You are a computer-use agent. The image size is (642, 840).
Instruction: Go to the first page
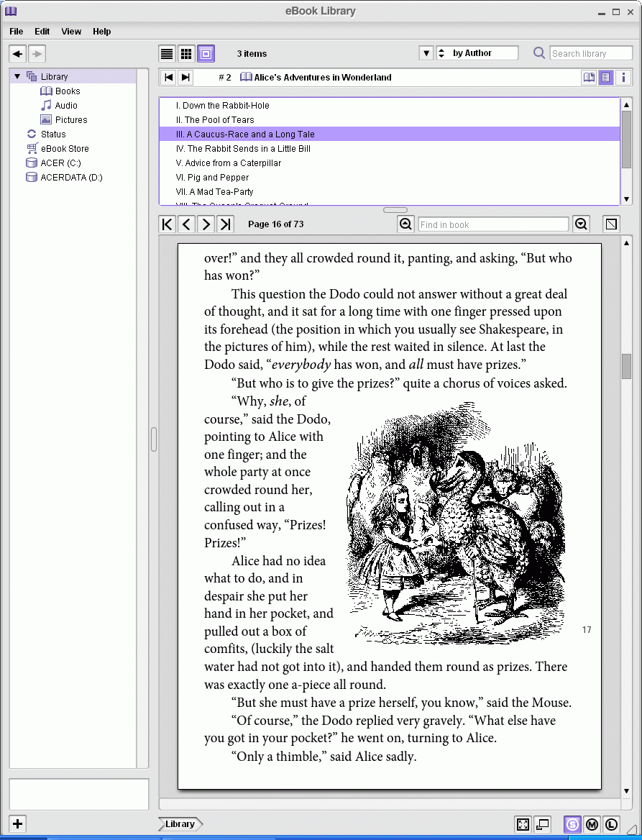pyautogui.click(x=168, y=224)
